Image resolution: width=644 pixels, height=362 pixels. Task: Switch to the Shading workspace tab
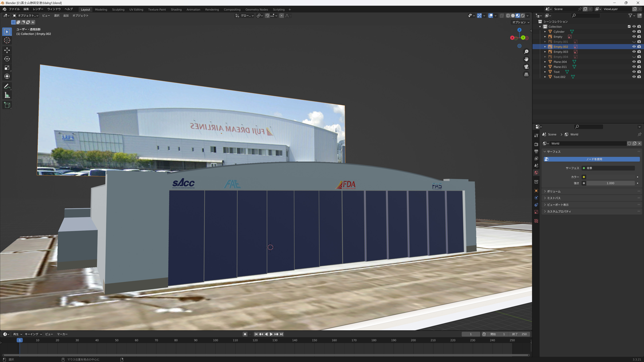[x=176, y=10]
